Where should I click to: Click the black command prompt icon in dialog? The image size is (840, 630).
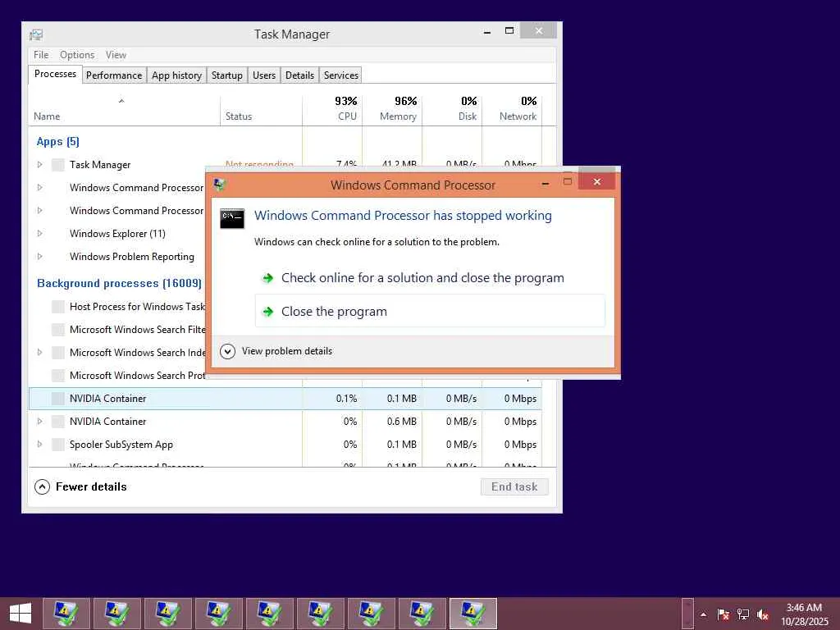click(232, 218)
